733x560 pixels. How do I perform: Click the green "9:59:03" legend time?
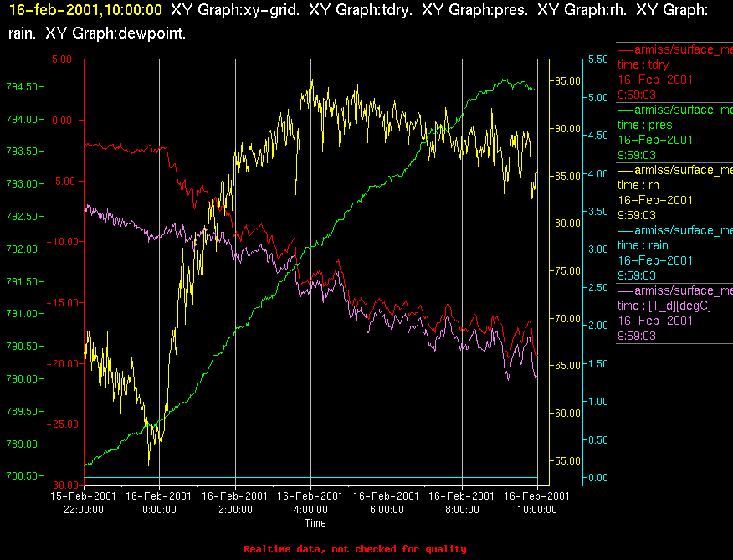click(x=636, y=155)
